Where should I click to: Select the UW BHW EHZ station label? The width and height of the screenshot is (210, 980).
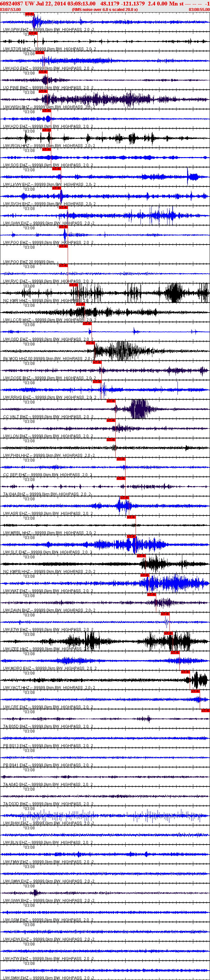pyautogui.click(x=49, y=824)
